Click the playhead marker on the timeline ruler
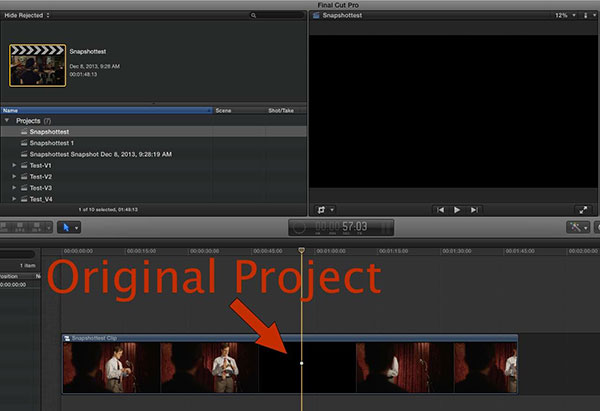 pyautogui.click(x=302, y=250)
